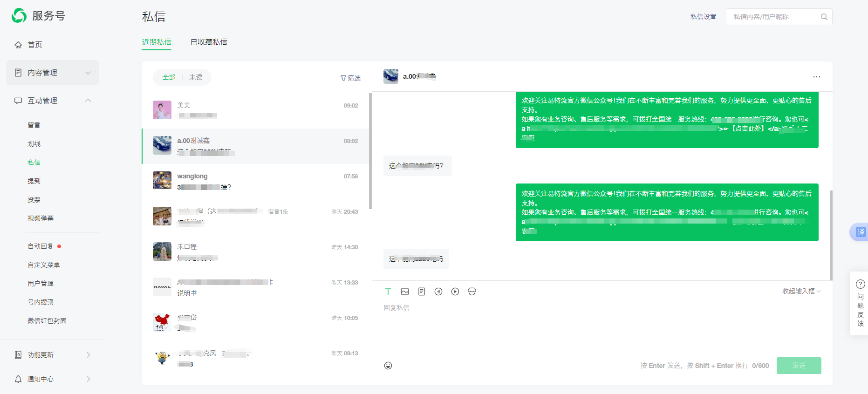This screenshot has width=868, height=394.
Task: Switch to 近期私信 tab
Action: click(x=157, y=42)
